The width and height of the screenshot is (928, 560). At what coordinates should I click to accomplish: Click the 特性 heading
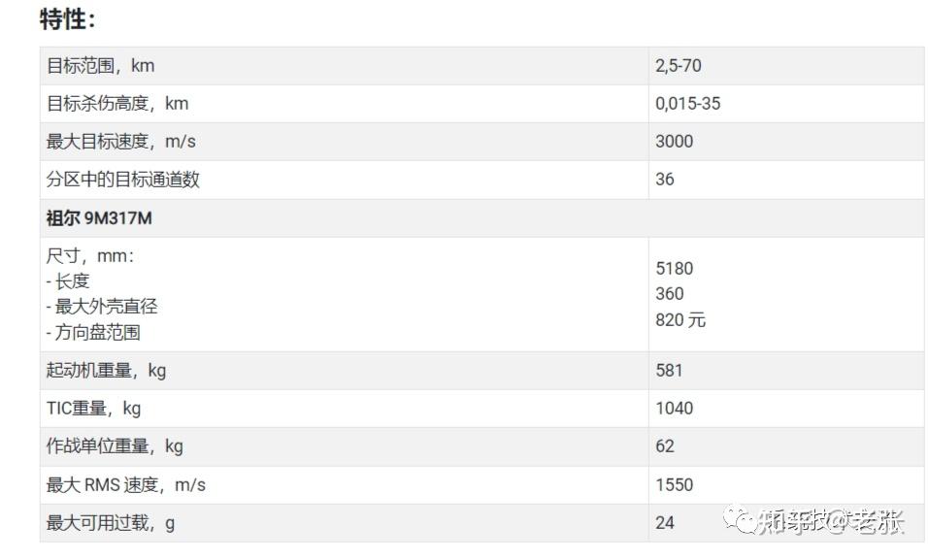(x=67, y=18)
